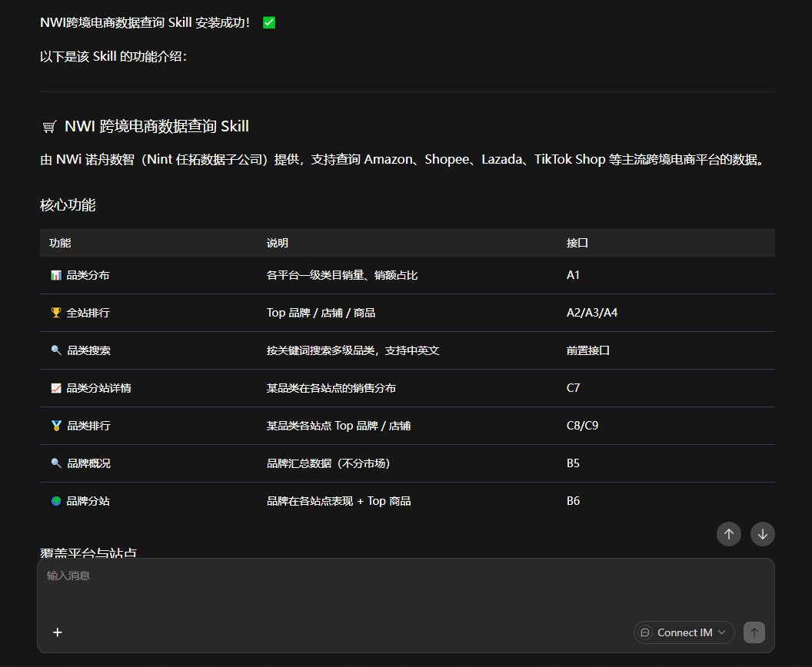Click the 前置接口 cell
Screen dimensions: 812x667
pyautogui.click(x=587, y=350)
